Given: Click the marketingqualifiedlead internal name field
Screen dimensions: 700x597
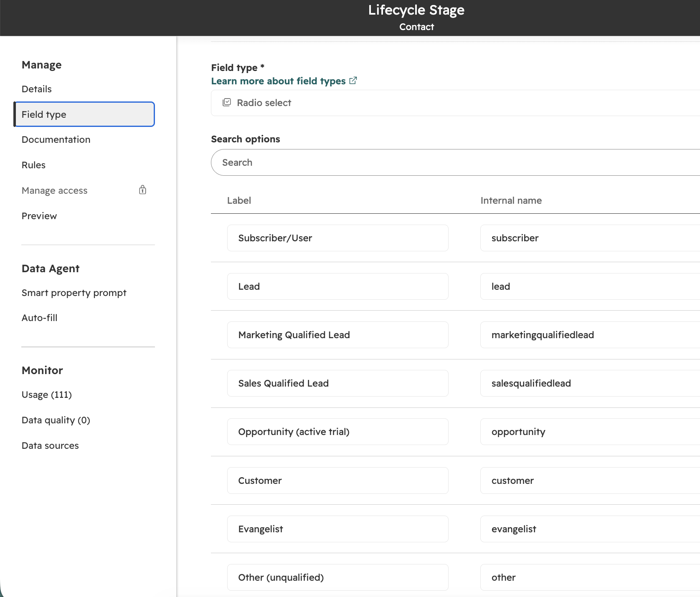Looking at the screenshot, I should [590, 335].
